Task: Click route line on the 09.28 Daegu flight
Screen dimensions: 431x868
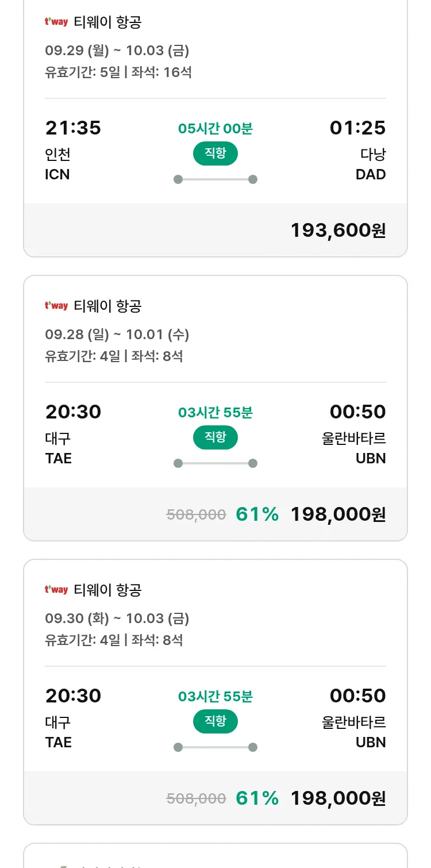Action: tap(215, 463)
